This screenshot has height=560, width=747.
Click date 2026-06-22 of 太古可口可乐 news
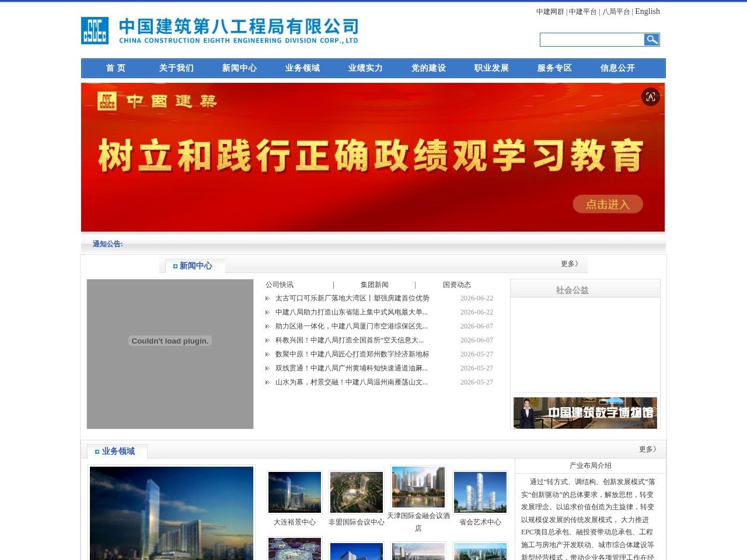pos(477,298)
